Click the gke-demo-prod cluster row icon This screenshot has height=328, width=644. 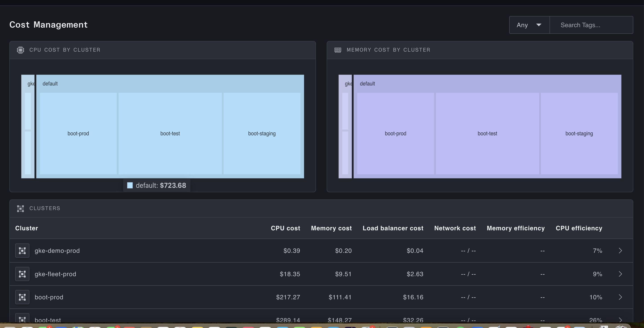22,251
